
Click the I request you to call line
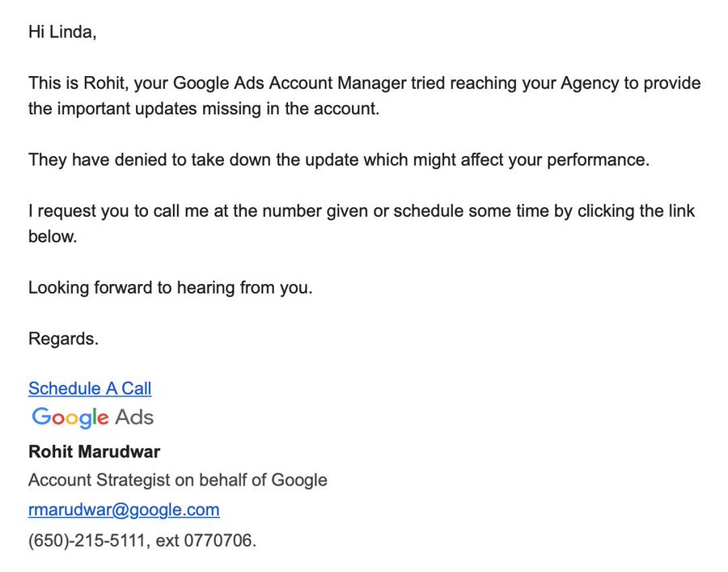click(362, 211)
